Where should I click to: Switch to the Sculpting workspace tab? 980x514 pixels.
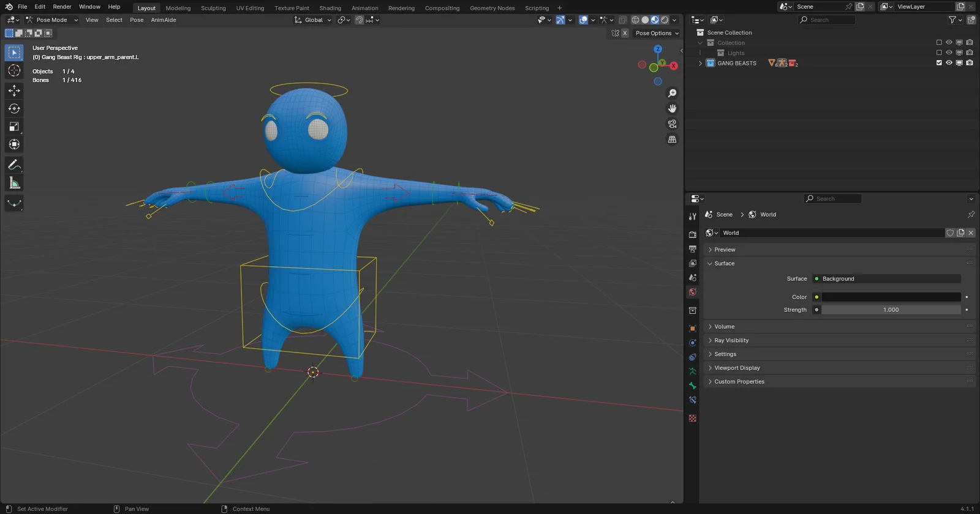point(213,8)
